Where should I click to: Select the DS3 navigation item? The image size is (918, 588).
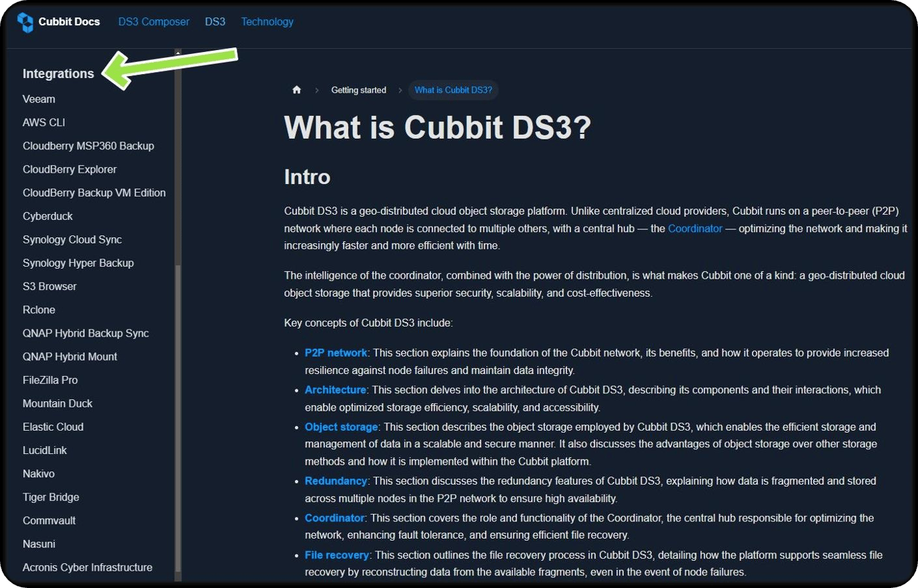tap(215, 21)
